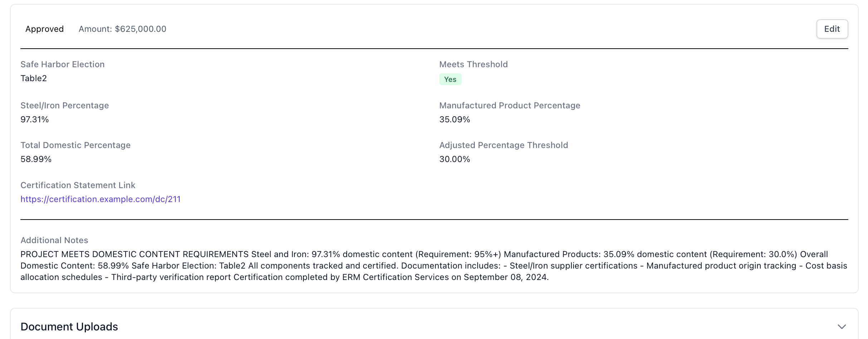Viewport: 868px width, 339px height.
Task: Click the Steel/Iron Percentage label
Action: 65,105
